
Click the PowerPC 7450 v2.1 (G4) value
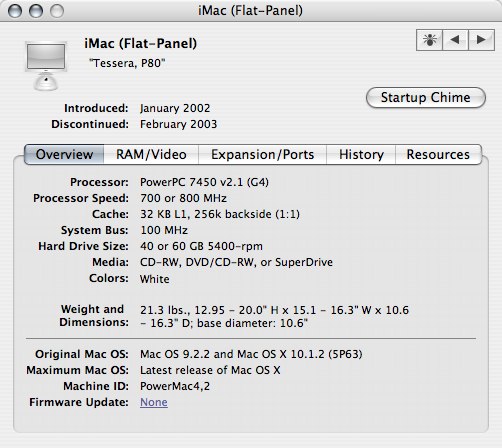pos(204,182)
